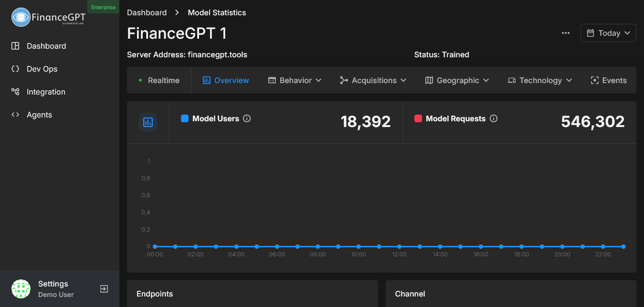Click the chart data point at 12:00
644x307 pixels.
point(399,246)
